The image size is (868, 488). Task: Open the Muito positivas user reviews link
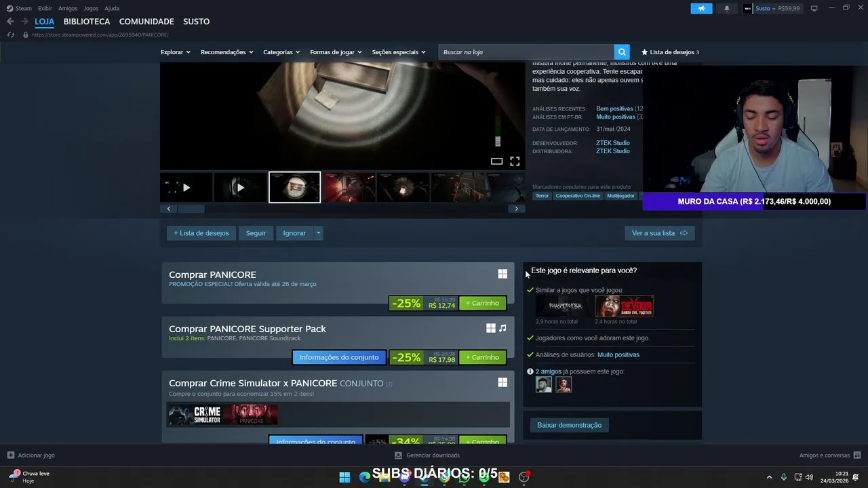[x=618, y=354]
